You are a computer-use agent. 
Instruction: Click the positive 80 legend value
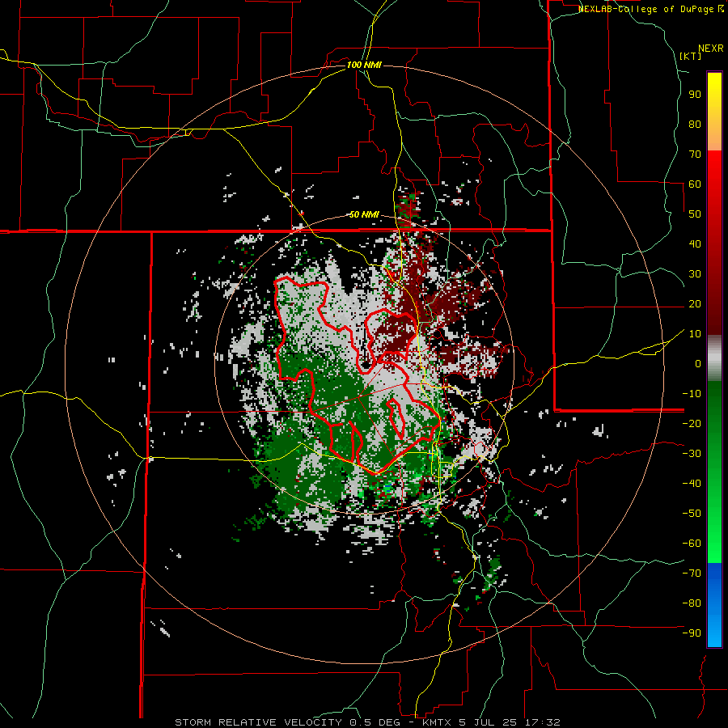[x=695, y=124]
